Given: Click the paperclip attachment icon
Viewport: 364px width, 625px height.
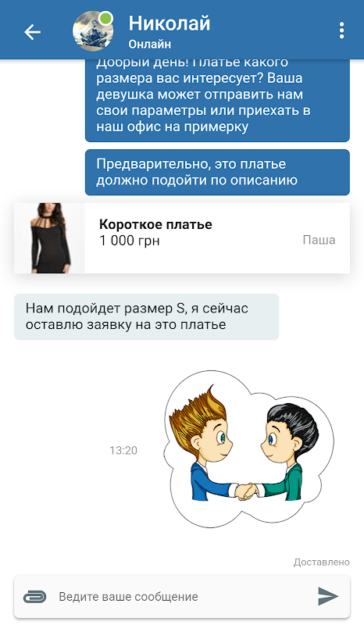Looking at the screenshot, I should (x=34, y=597).
